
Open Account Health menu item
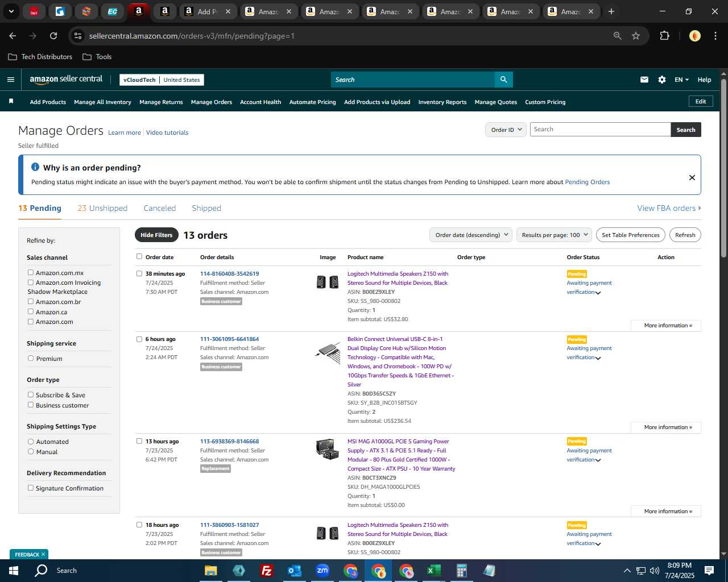click(260, 102)
